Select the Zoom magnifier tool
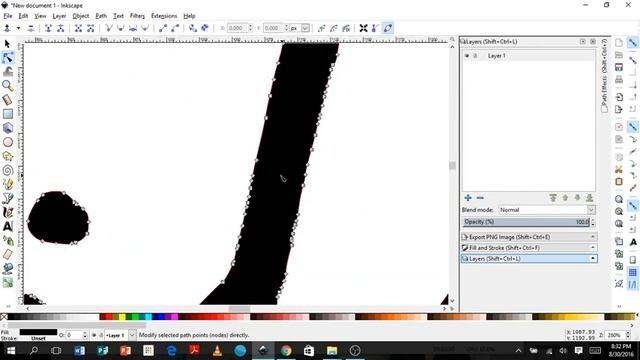The height and width of the screenshot is (360, 640). (7, 85)
